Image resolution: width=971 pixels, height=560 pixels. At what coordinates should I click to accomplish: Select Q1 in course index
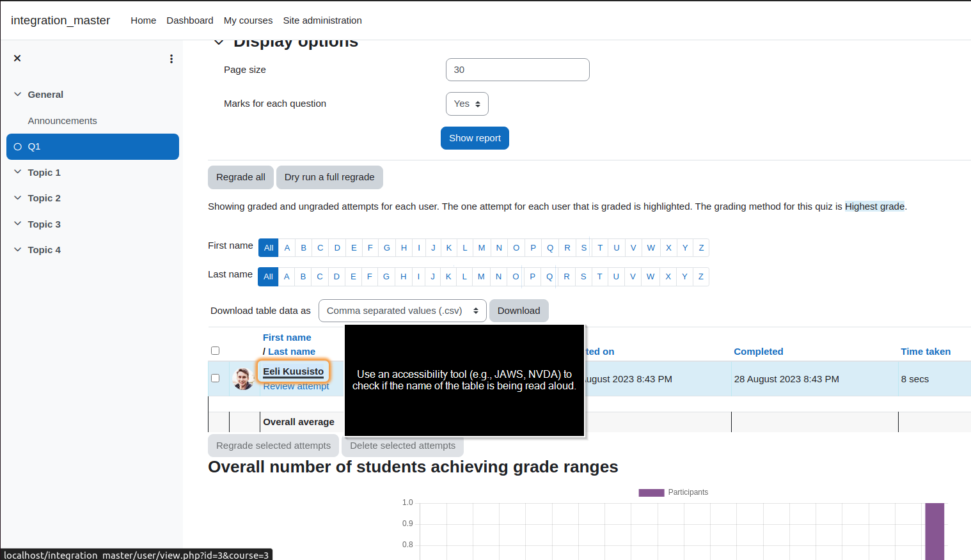93,146
